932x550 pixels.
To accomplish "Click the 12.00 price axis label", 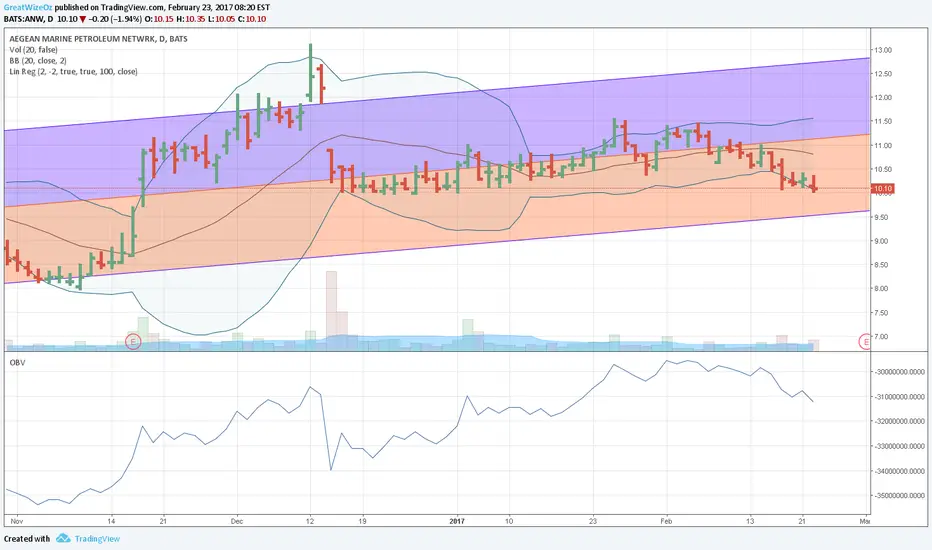I will click(883, 98).
